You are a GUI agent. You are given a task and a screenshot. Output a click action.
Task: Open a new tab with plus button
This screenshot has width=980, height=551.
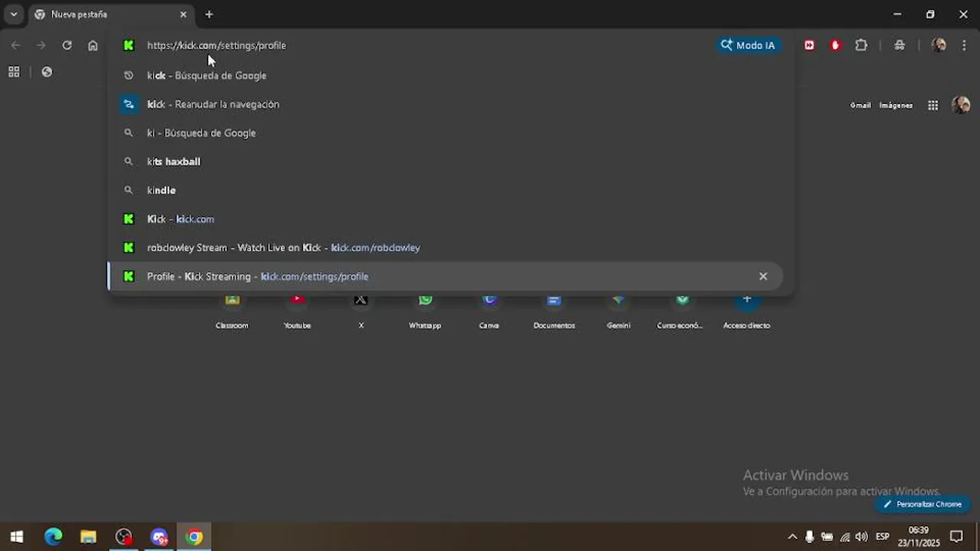[x=209, y=15]
